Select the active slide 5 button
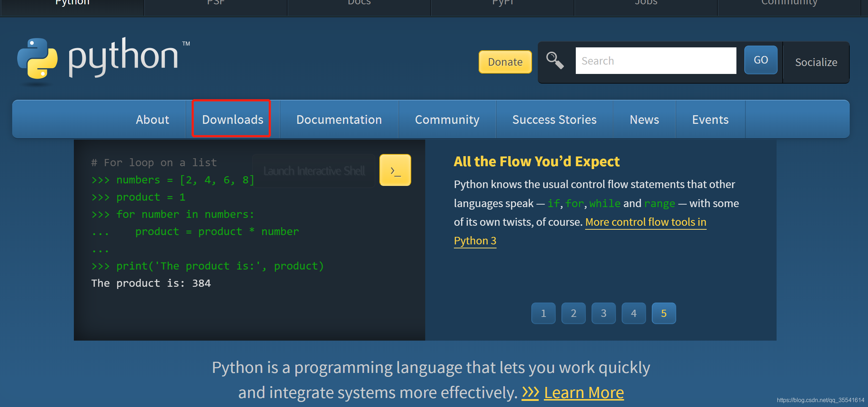 pos(664,313)
